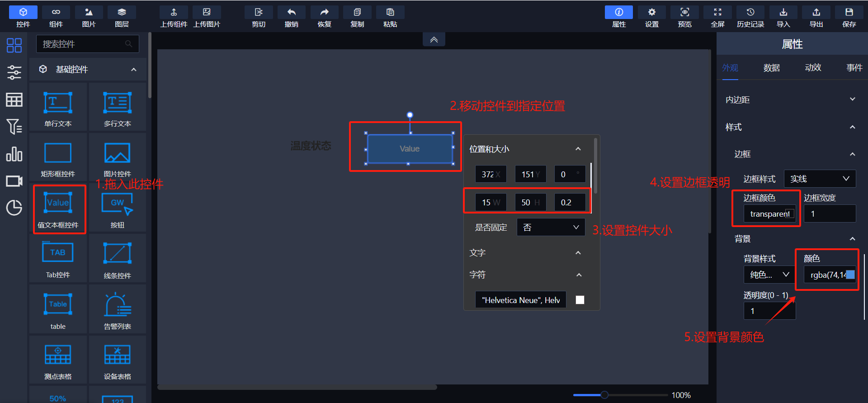Select the bar chart icon in left sidebar

coord(14,154)
